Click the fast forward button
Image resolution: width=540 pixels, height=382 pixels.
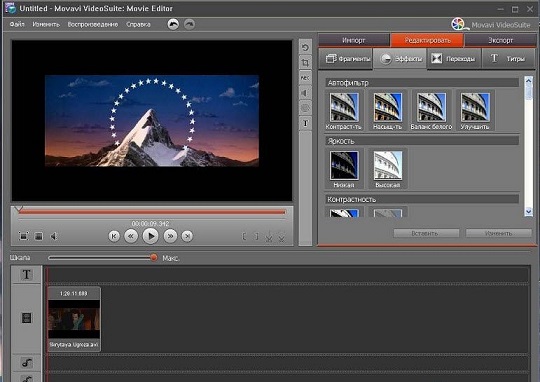[170, 236]
